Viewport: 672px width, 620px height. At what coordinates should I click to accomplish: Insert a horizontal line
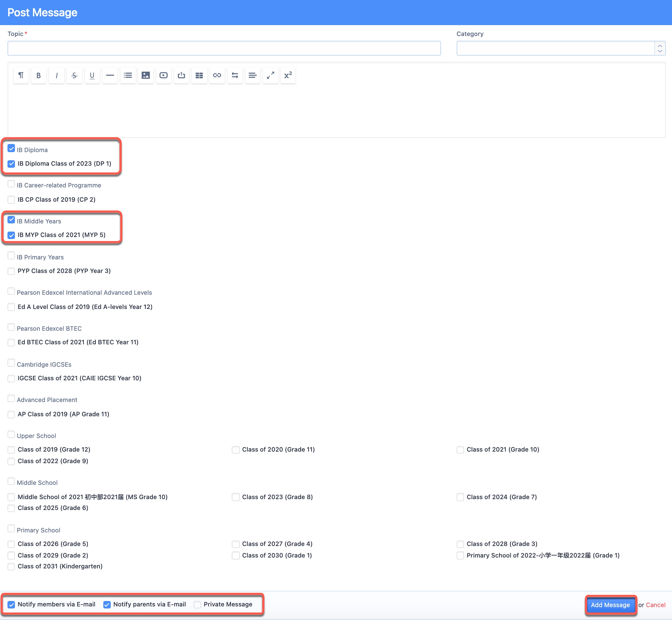110,75
